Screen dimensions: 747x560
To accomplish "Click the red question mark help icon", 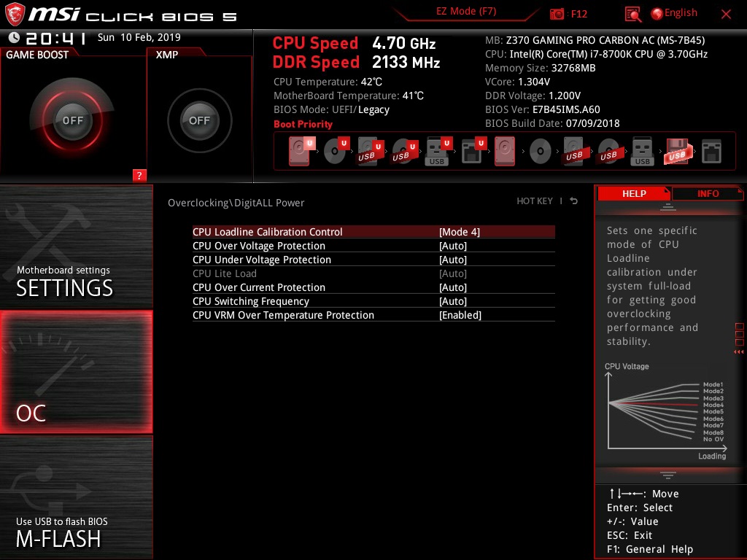I will click(x=139, y=175).
